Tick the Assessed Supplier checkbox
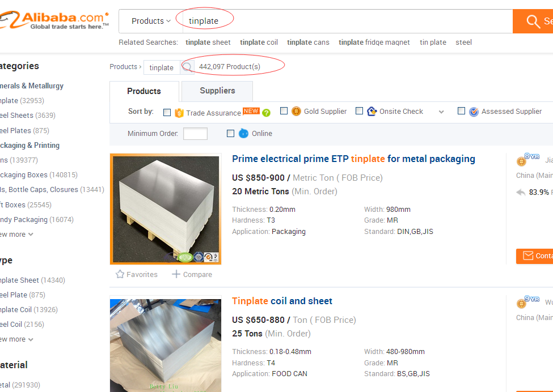The height and width of the screenshot is (392, 553). pyautogui.click(x=461, y=110)
